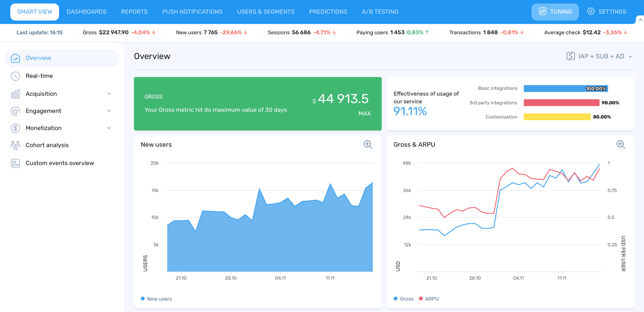Expand the Acquisition section
Image resolution: width=644 pixels, height=312 pixels.
tap(109, 94)
